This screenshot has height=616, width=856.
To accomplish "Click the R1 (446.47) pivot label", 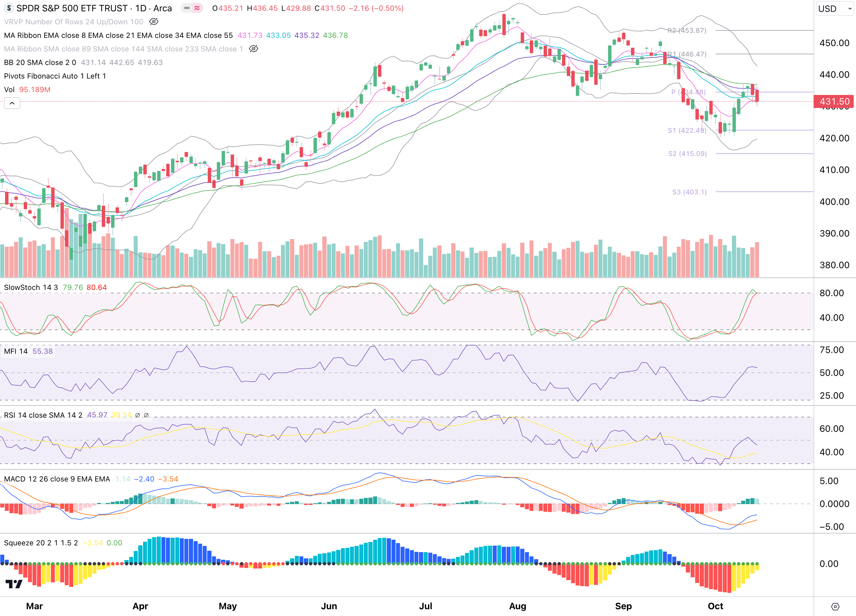I will (687, 54).
